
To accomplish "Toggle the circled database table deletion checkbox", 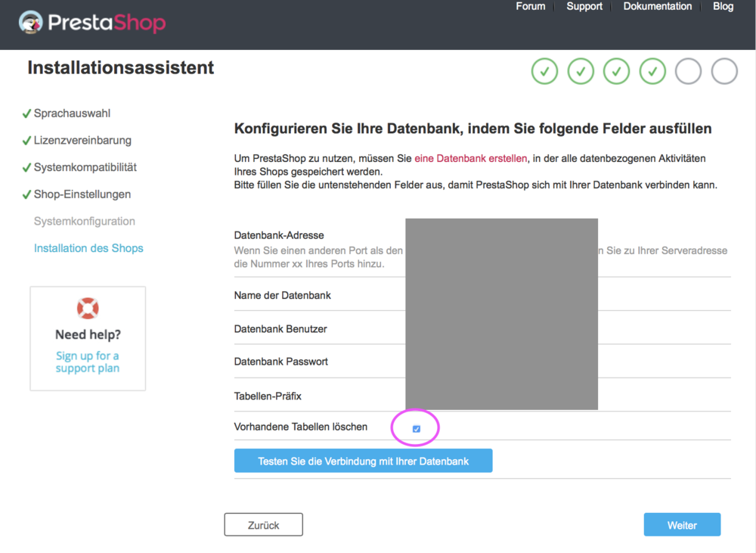I will click(415, 429).
